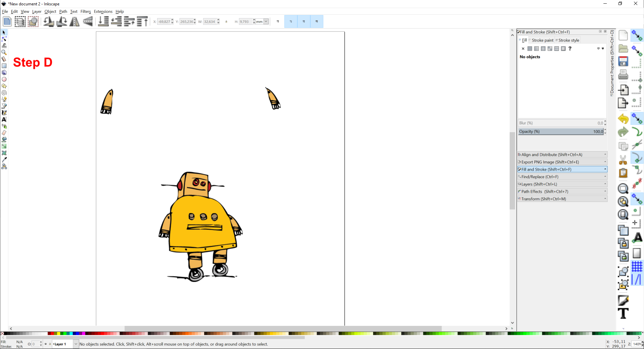The image size is (644, 349).
Task: Select the Eraser tool
Action: 4,133
